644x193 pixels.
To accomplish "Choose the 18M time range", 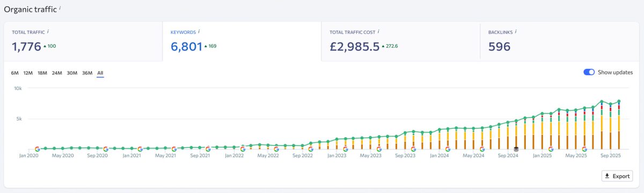I will 42,73.
